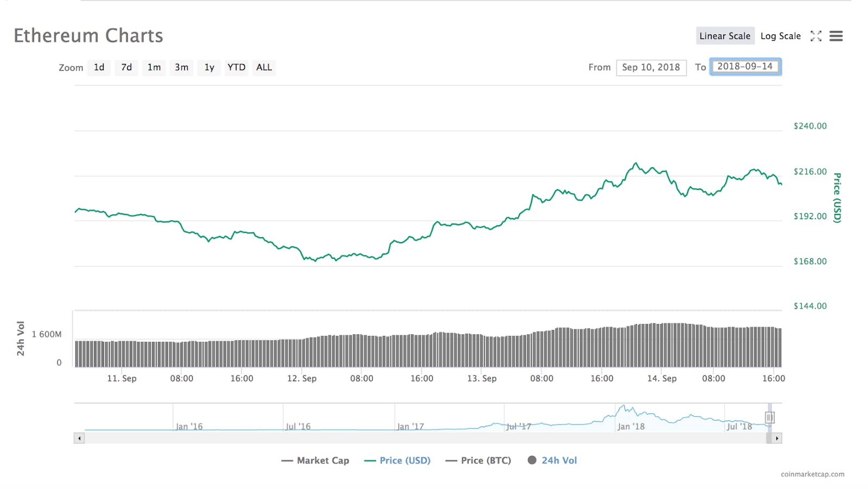Show ALL historical data

click(264, 67)
